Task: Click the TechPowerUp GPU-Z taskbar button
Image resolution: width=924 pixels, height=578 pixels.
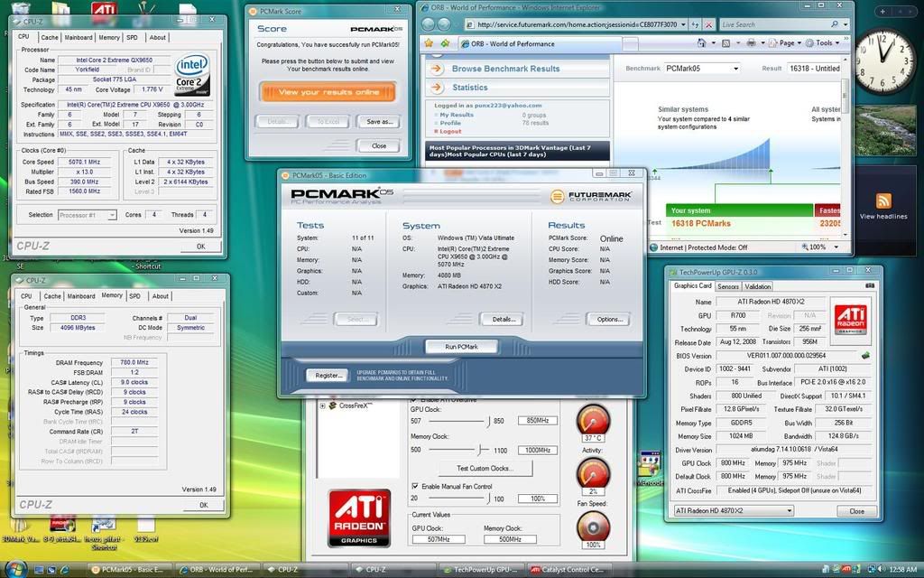Action: pyautogui.click(x=480, y=570)
